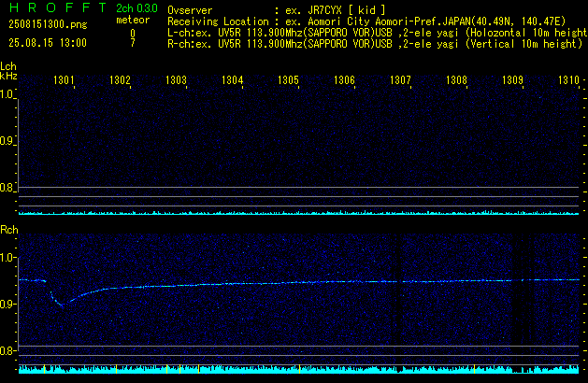The width and height of the screenshot is (588, 383).
Task: Select the '2ch 0.3.0' version label
Action: (x=136, y=8)
